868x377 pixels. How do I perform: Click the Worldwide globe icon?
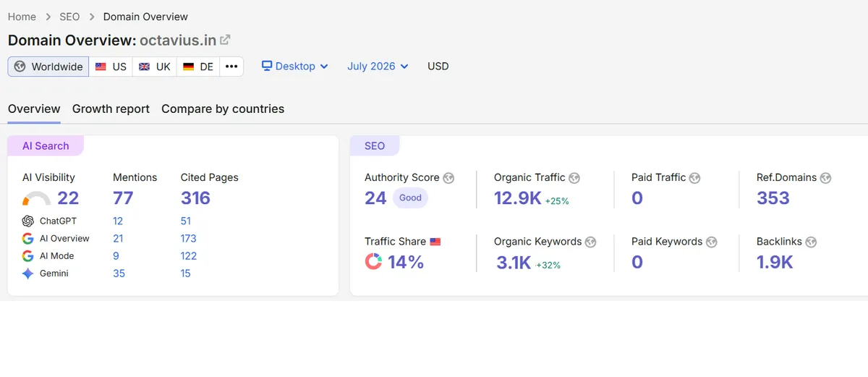pyautogui.click(x=20, y=67)
